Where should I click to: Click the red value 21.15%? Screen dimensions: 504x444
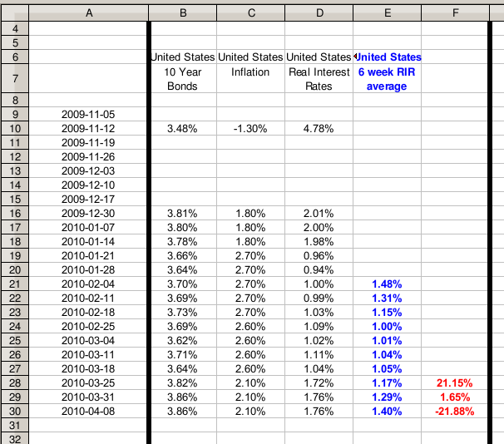(x=454, y=383)
